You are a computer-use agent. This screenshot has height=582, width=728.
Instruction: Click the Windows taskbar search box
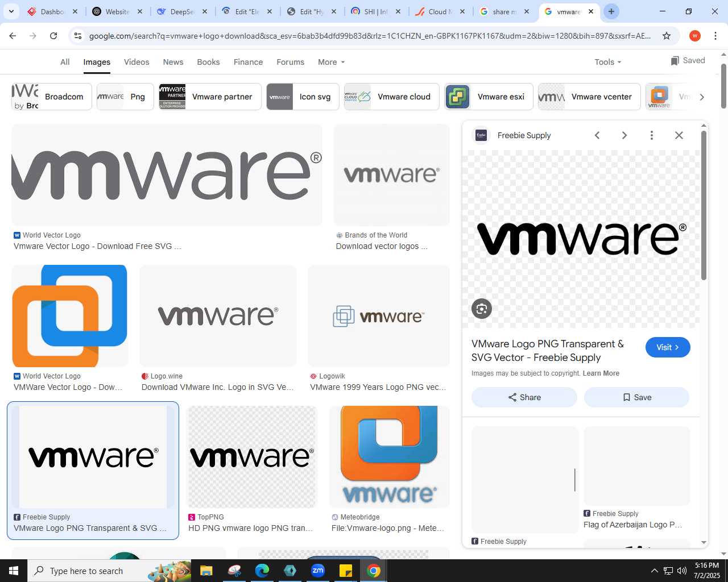tap(109, 571)
